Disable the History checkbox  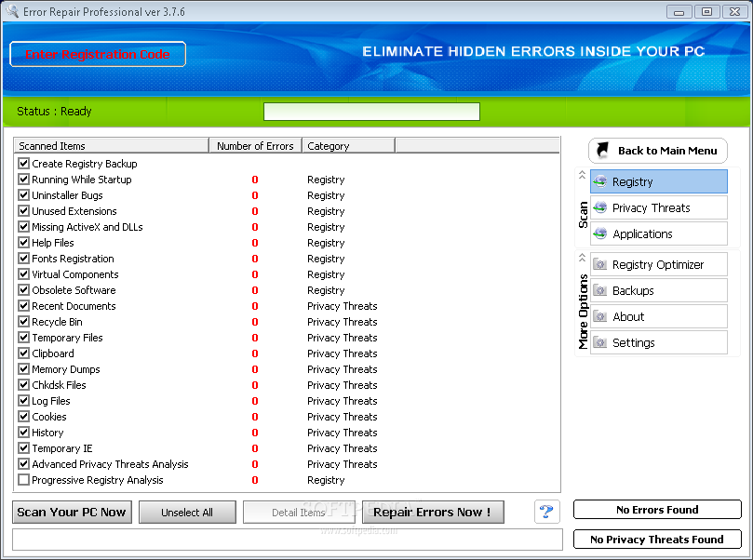(23, 433)
